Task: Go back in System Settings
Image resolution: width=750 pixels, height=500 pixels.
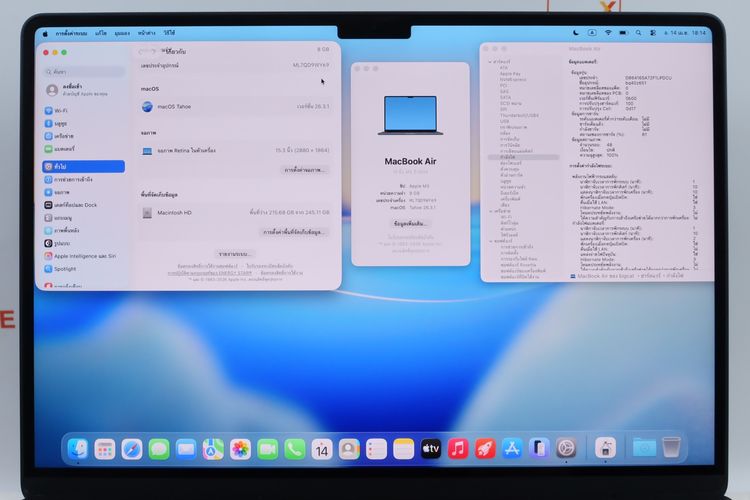Action: (142, 52)
